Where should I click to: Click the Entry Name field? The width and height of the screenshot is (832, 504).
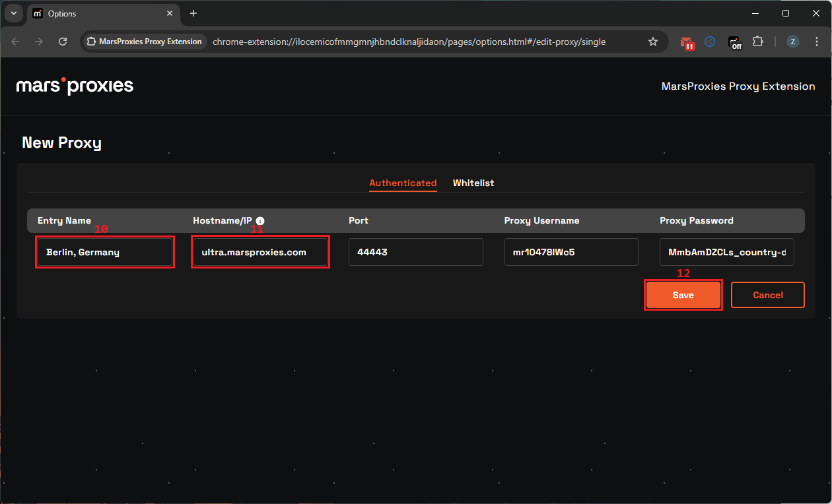tap(106, 252)
